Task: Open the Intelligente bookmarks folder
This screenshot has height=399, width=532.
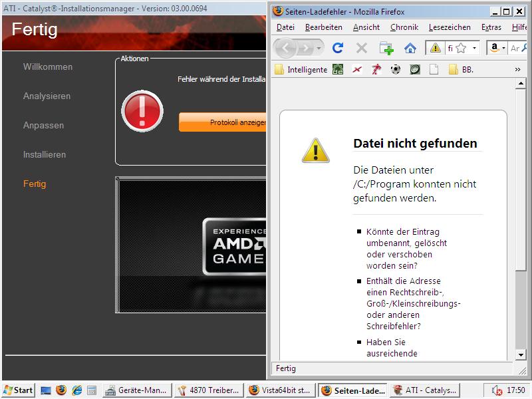Action: click(301, 70)
